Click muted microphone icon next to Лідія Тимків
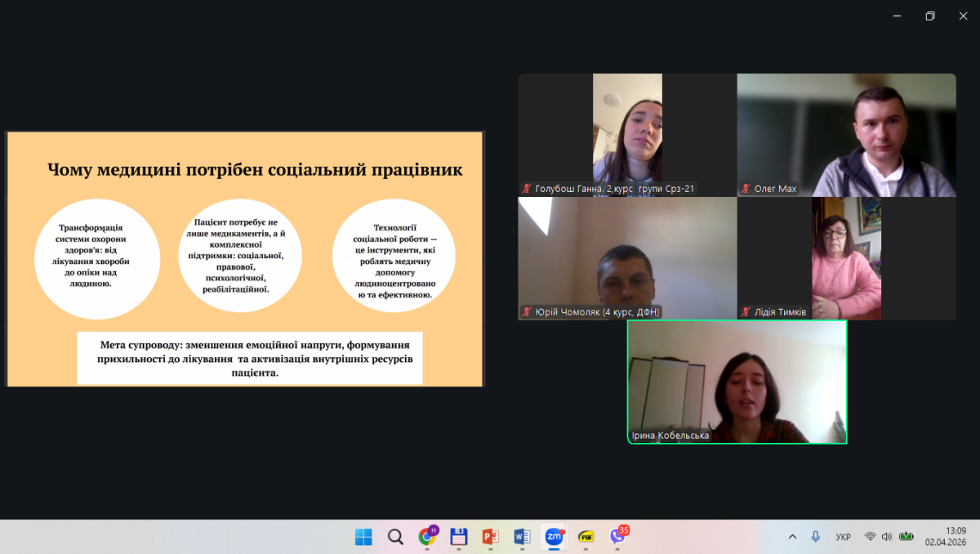Image resolution: width=980 pixels, height=554 pixels. [746, 312]
